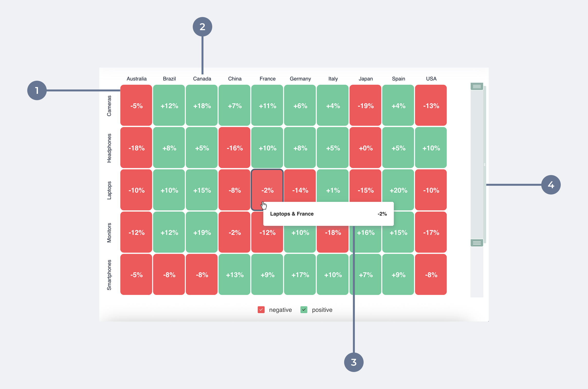Click the Laptops row label
This screenshot has height=389, width=588.
point(109,190)
